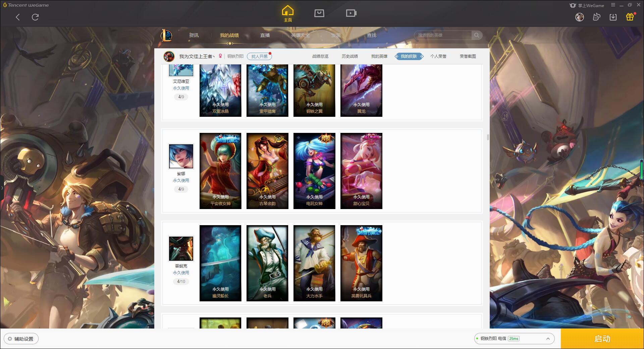The width and height of the screenshot is (644, 349).
Task: Click the 4/9 count under 娑娜
Action: 181,189
